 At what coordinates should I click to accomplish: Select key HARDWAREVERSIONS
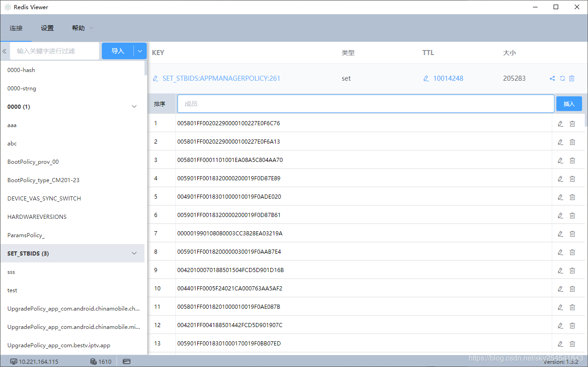click(x=72, y=217)
